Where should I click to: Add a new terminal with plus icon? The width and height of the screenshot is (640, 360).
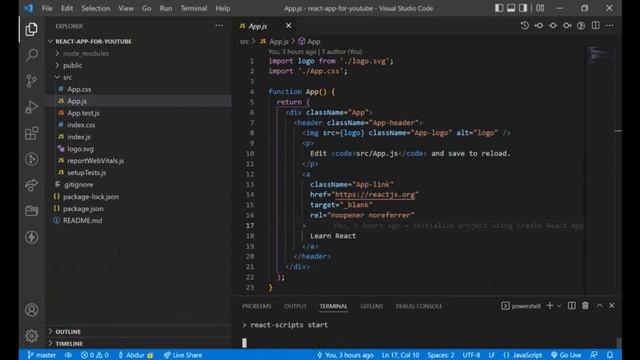tap(550, 306)
